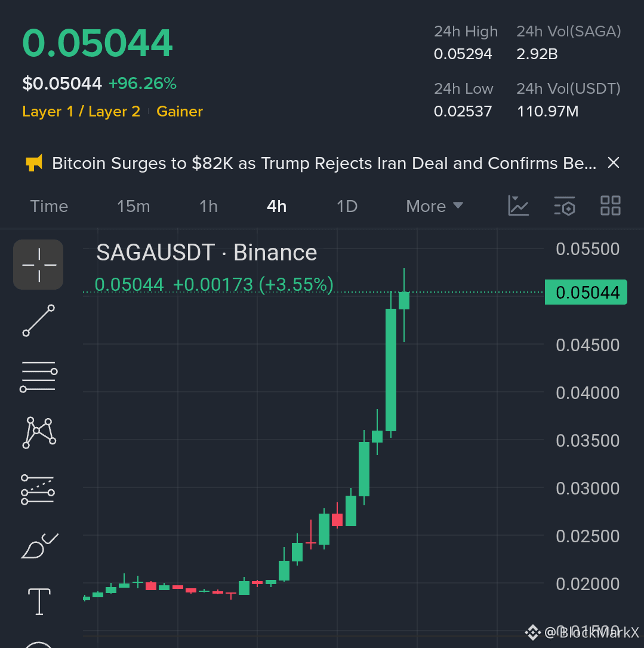Click the 24h Vol(USDT) value 110.97M

(548, 112)
